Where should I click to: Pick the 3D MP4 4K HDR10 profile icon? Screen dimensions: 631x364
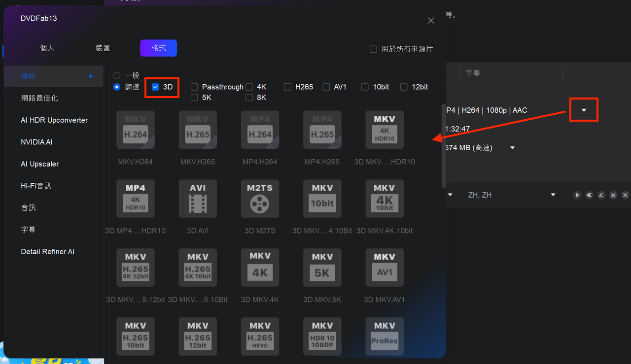[136, 199]
